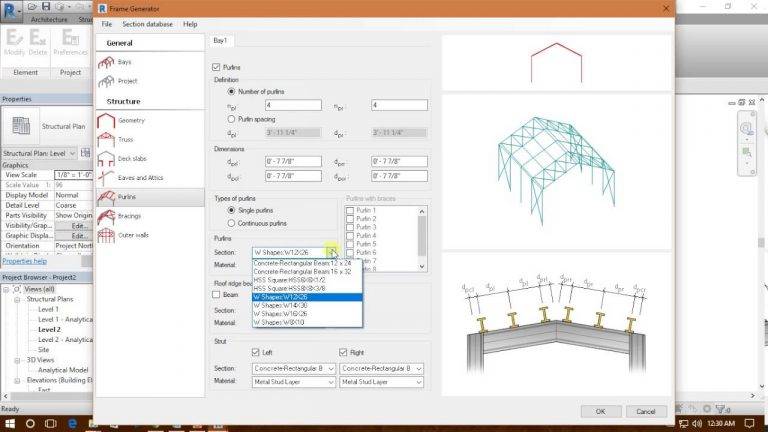
Task: Click the Project icon under General
Action: (106, 81)
